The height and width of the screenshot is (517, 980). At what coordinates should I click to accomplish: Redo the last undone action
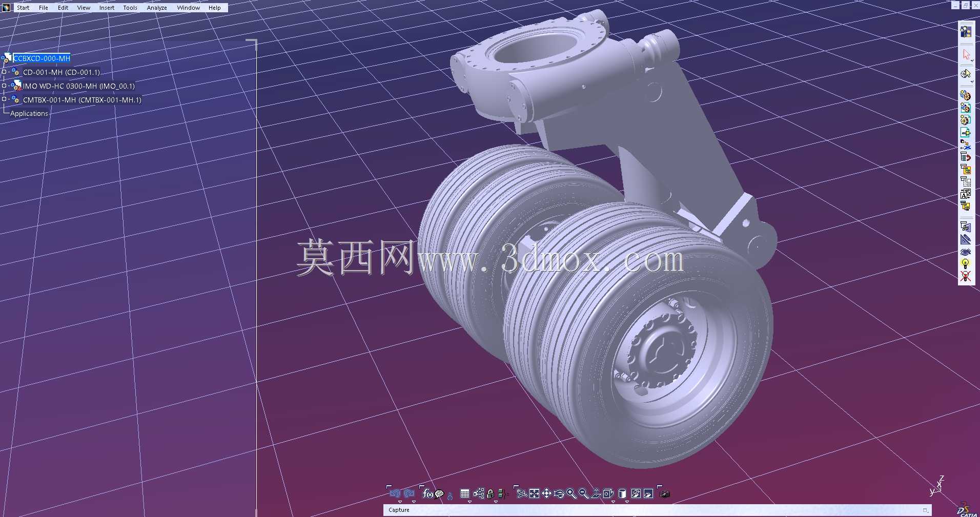click(409, 493)
